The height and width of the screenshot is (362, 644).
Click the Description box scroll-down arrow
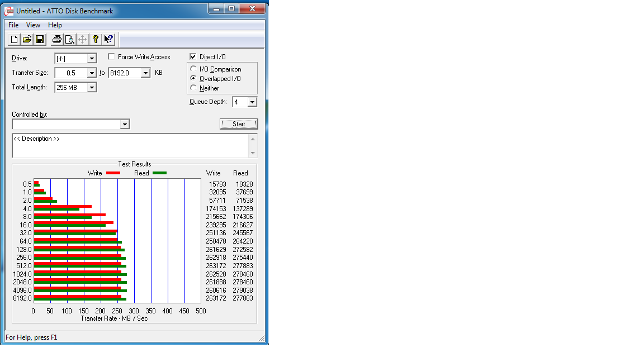(253, 153)
